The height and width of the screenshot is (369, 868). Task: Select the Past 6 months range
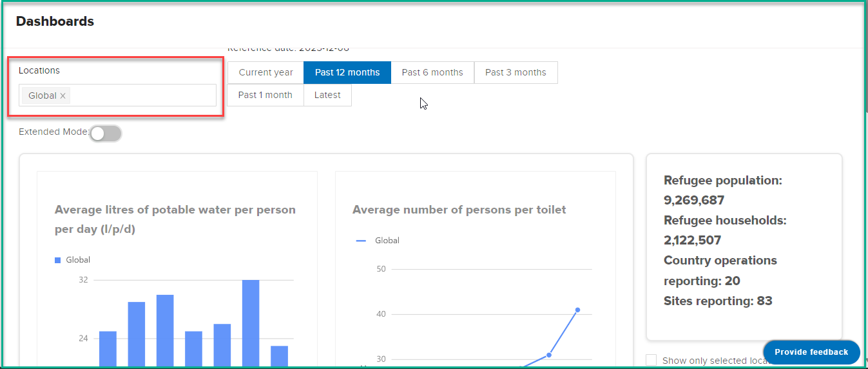(x=432, y=73)
